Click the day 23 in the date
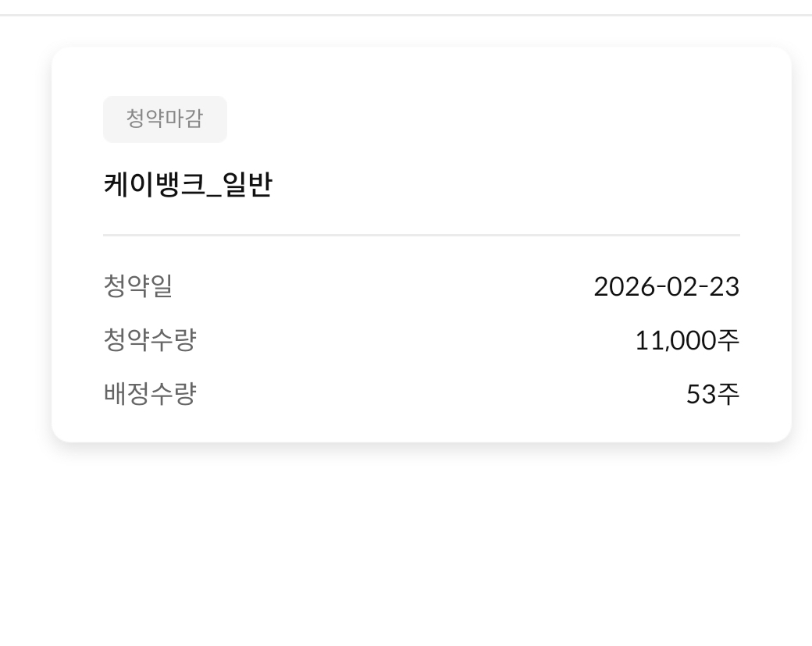The width and height of the screenshot is (812, 646). tap(724, 286)
